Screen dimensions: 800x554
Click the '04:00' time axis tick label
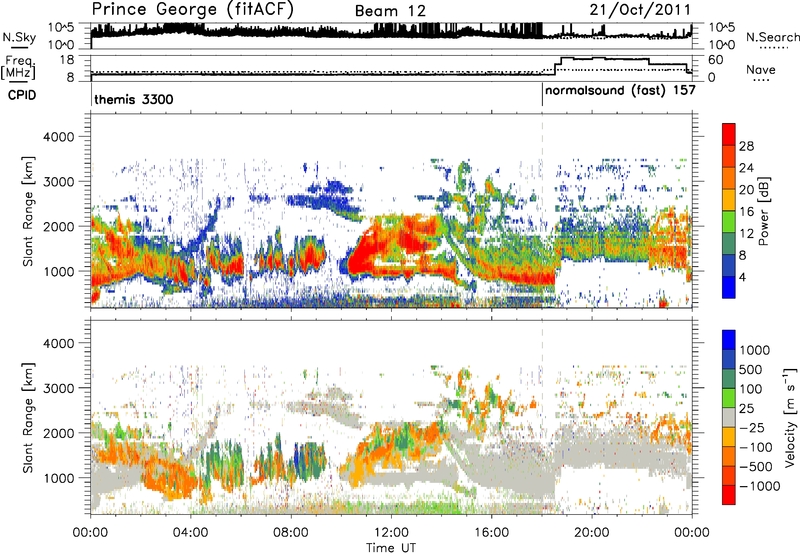[x=191, y=533]
